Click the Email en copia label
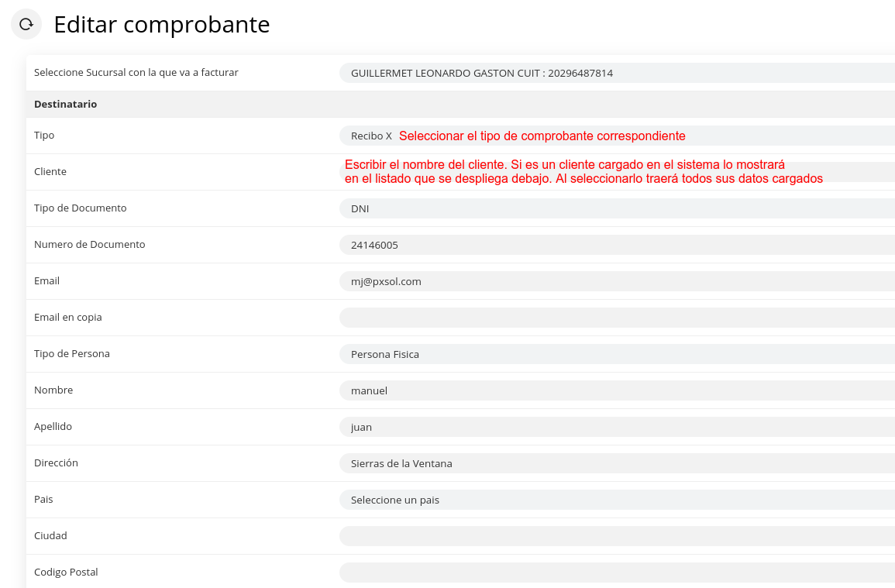Screen dimensions: 895x588 [68, 317]
